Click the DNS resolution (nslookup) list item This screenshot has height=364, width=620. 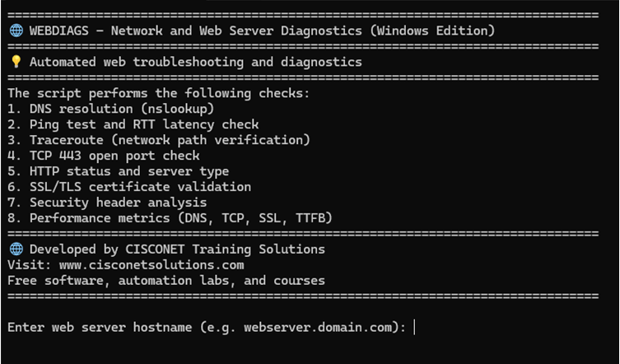pos(110,109)
